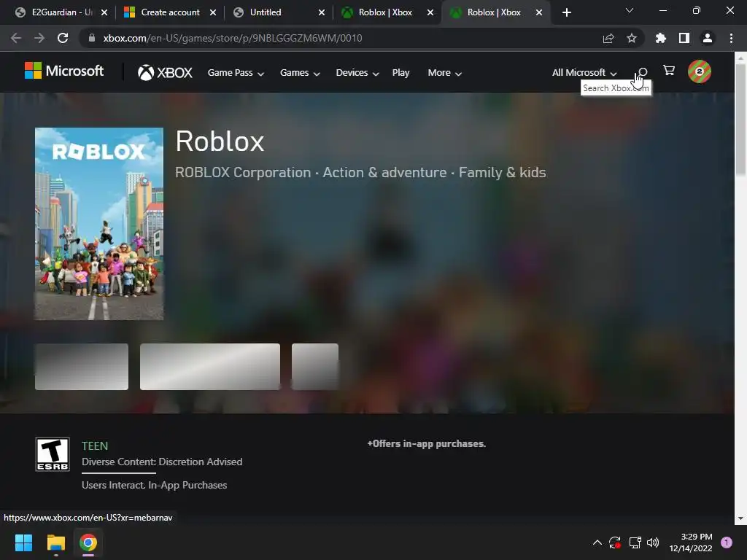Click the ESRB Teen rating badge
This screenshot has height=560, width=747.
click(53, 454)
